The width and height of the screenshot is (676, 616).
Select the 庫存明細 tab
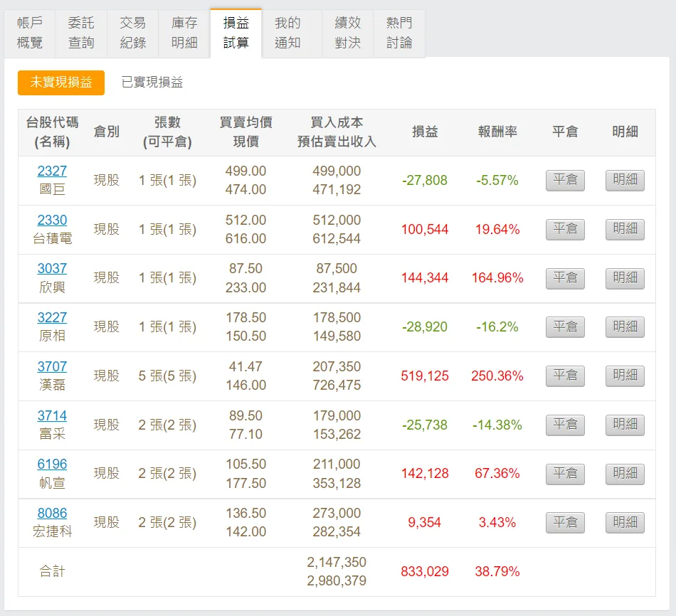[x=184, y=33]
